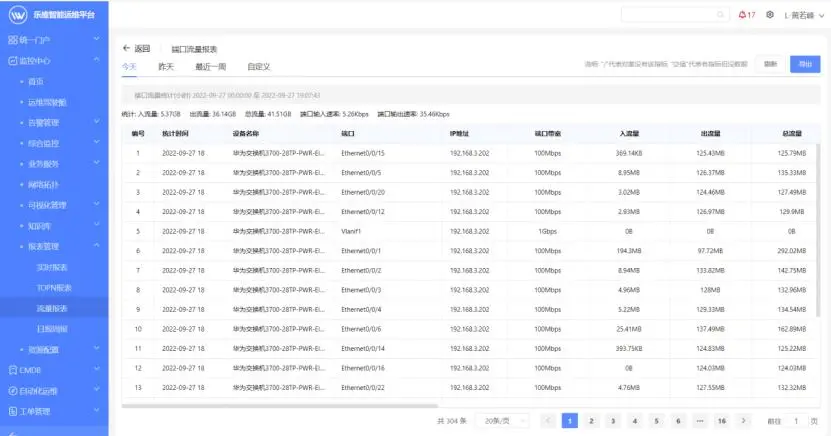Open the 实时报表 sidebar item
This screenshot has width=831, height=436.
point(52,268)
